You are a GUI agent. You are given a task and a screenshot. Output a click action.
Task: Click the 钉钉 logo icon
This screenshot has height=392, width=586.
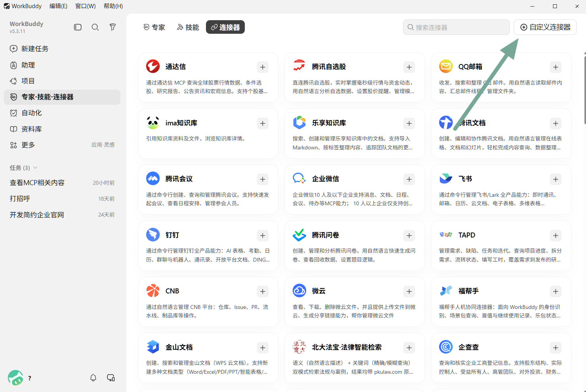[153, 235]
